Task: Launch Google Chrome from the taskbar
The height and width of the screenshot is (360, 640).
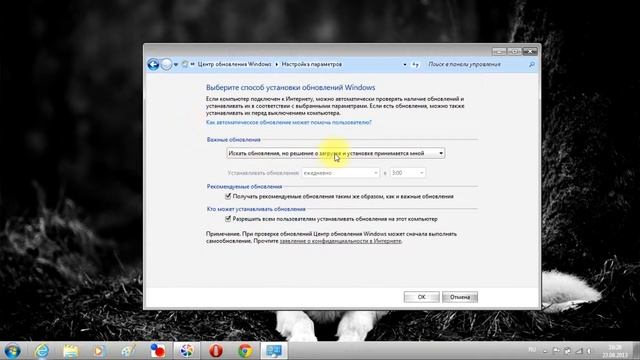Action: [245, 351]
